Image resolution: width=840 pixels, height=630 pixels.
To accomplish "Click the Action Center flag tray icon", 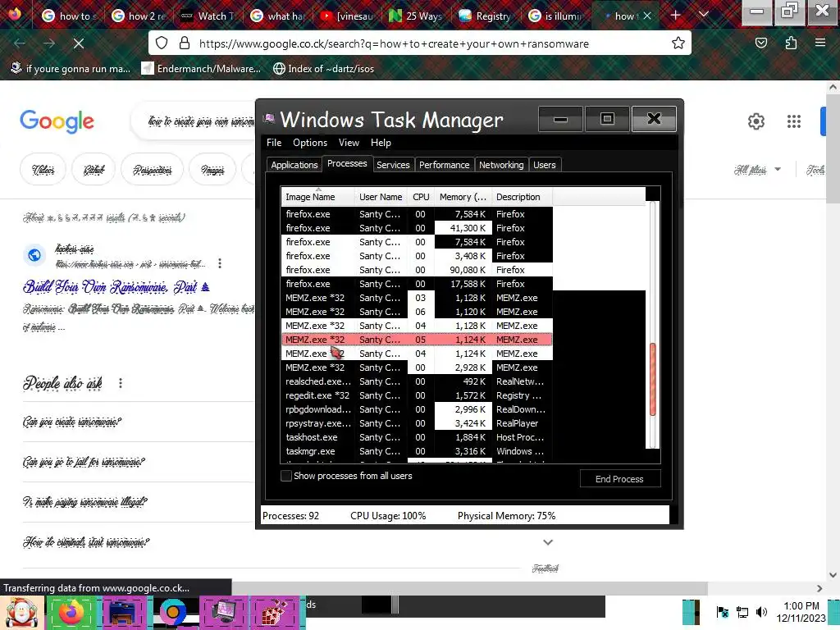I will pos(722,612).
